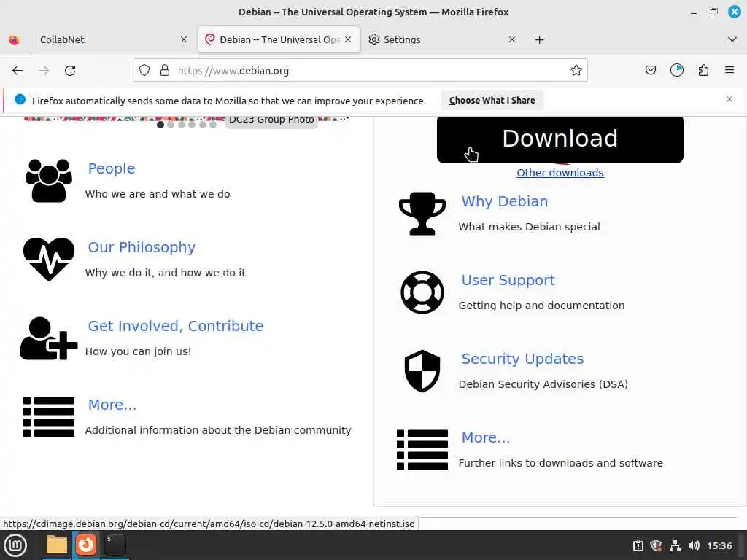This screenshot has width=747, height=560.
Task: Dismiss the Firefox data notification bar
Action: (729, 99)
